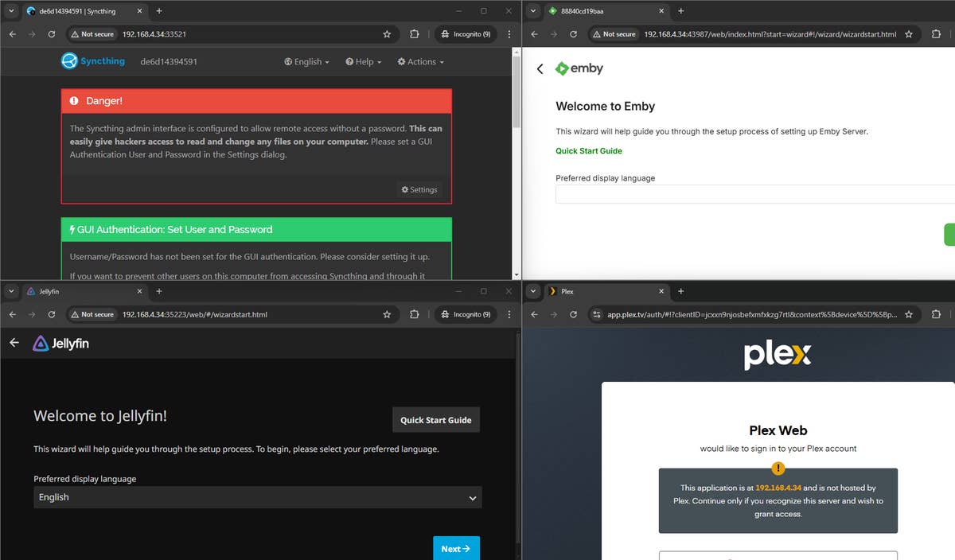This screenshot has height=560, width=955.
Task: Open the Emby Quick Start Guide link
Action: click(589, 151)
